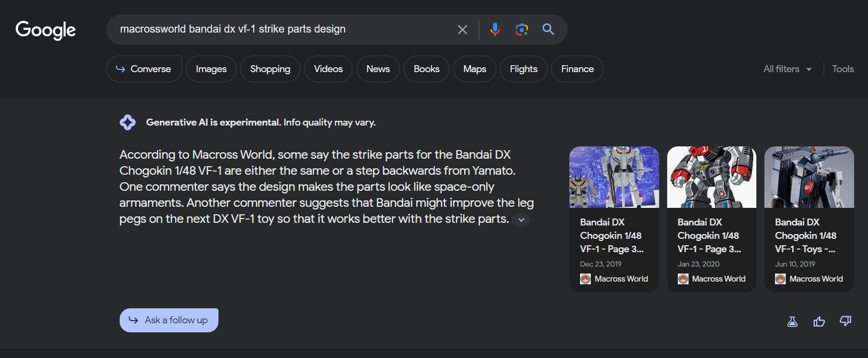Click the Ask a follow up button

pyautogui.click(x=169, y=320)
